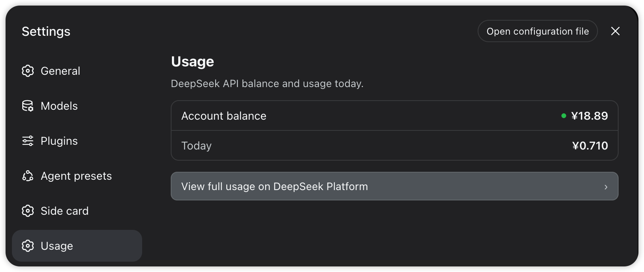This screenshot has width=644, height=272.
Task: Select the Usage section
Action: click(x=77, y=246)
